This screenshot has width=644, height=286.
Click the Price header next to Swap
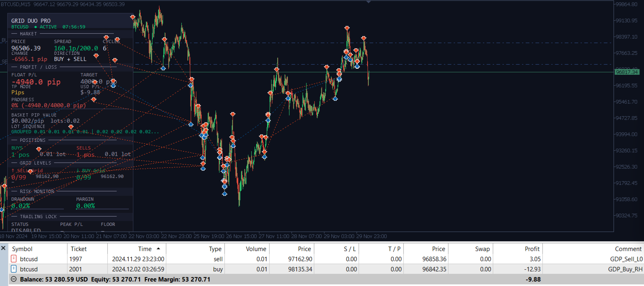438,249
